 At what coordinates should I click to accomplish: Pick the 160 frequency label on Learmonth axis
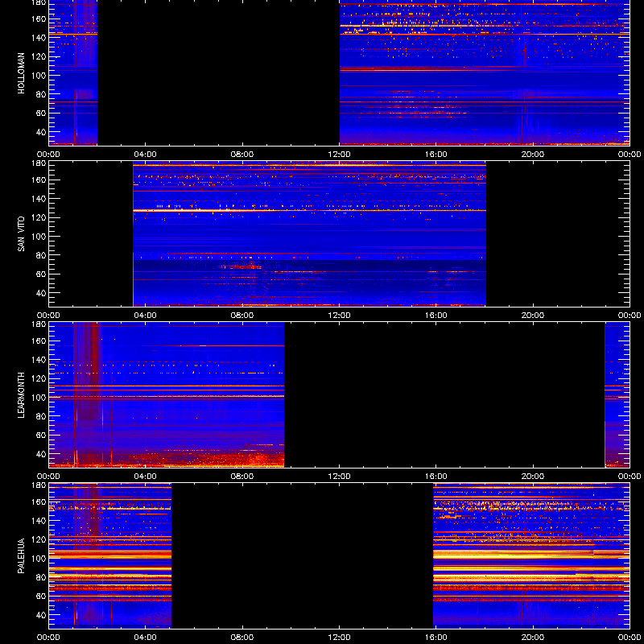click(x=39, y=341)
